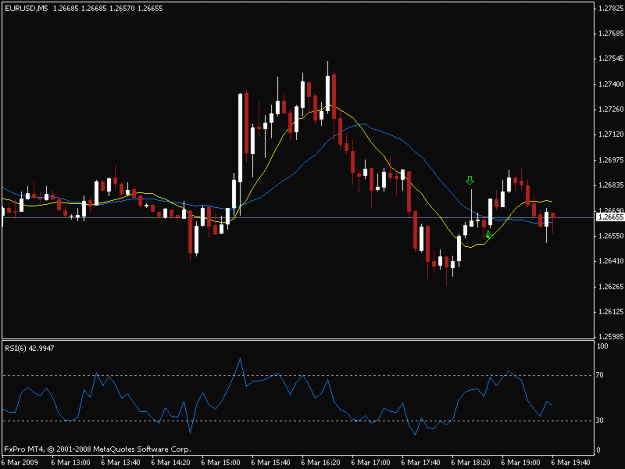The width and height of the screenshot is (625, 469).
Task: Click the RSI overbought level 70 label
Action: 600,375
